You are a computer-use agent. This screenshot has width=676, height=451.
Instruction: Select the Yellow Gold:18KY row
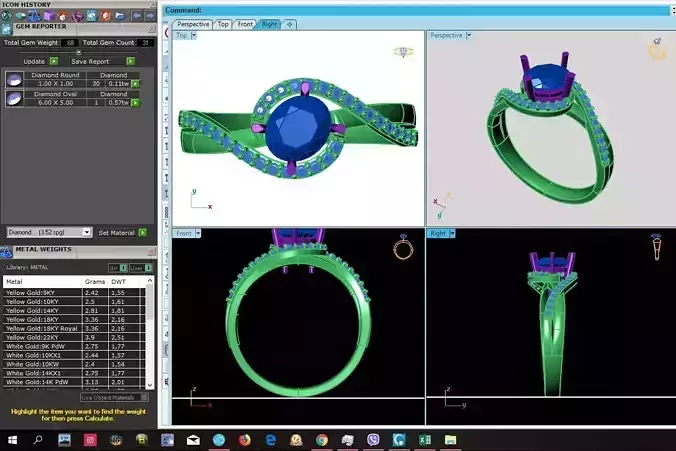click(75, 319)
